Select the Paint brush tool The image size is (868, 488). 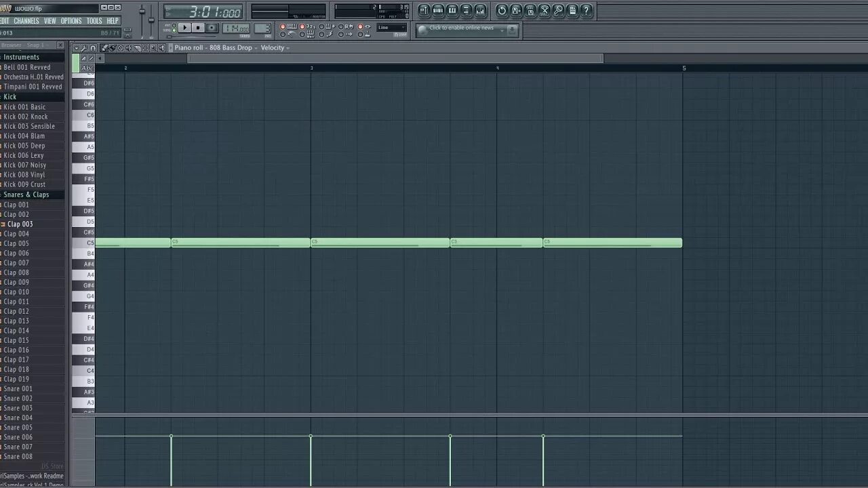point(112,48)
